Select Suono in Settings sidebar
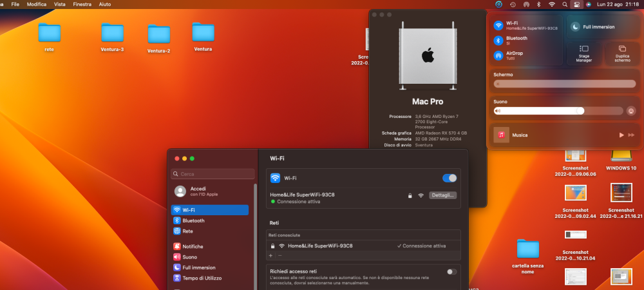Screen dimensions: 644x290 point(210,257)
